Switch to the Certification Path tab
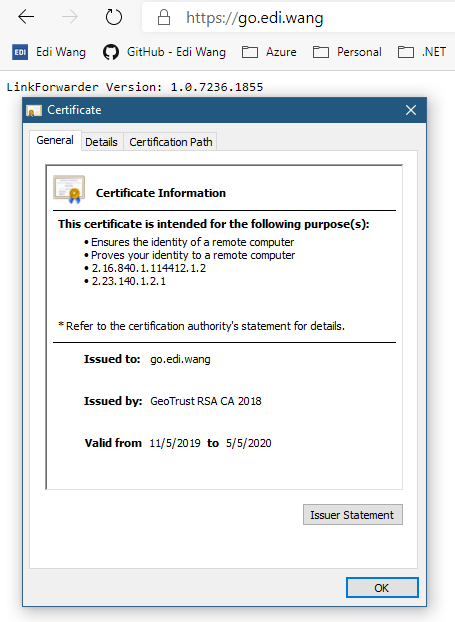 (171, 142)
